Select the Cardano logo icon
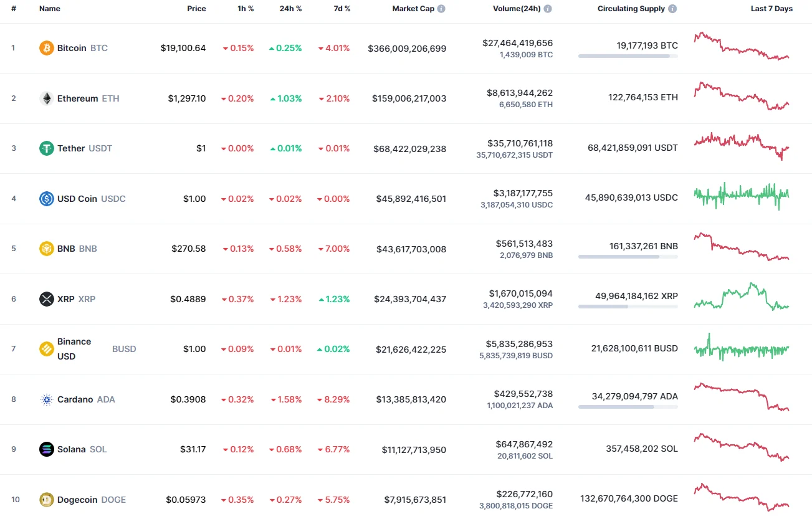The image size is (812, 524). click(46, 399)
